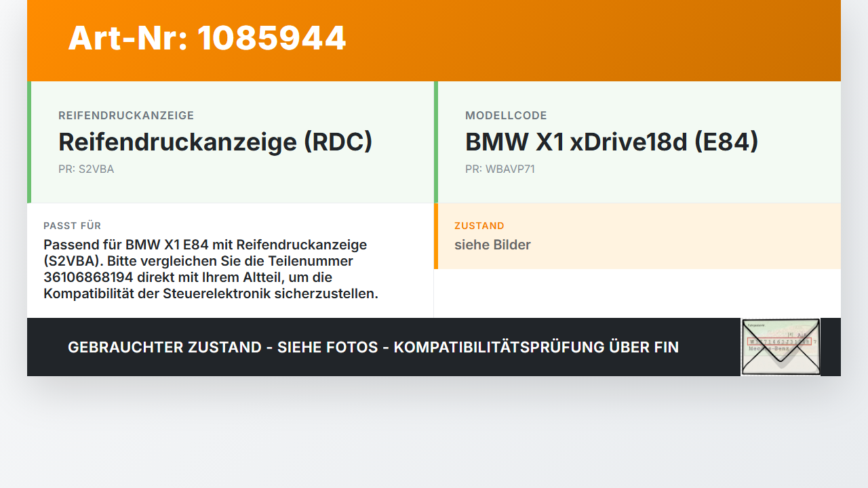
Task: Click the orange "ZUSTAND" label
Action: click(x=479, y=226)
